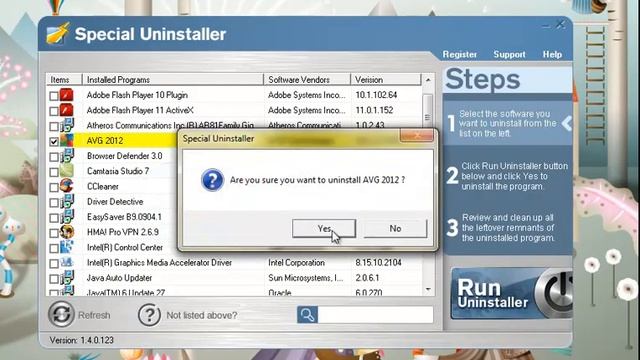The height and width of the screenshot is (360, 640).
Task: Check the CCleaner checkbox
Action: click(x=54, y=187)
